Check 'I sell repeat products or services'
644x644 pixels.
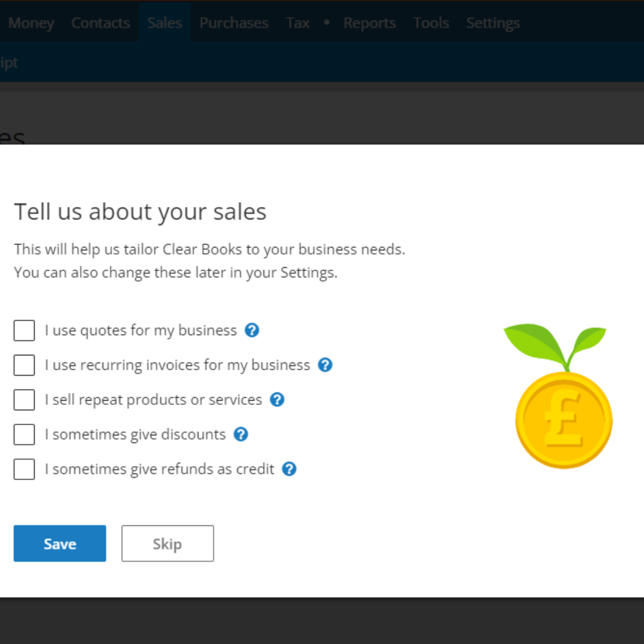point(24,400)
